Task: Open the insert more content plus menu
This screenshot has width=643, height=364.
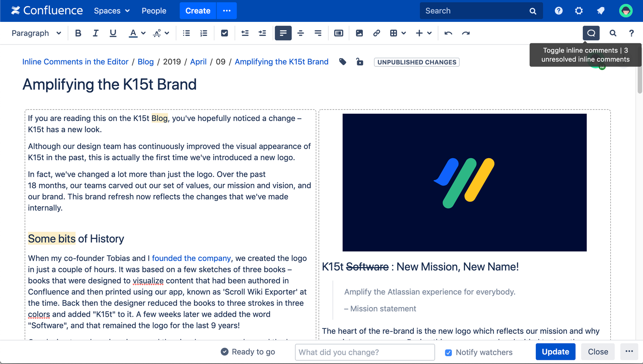Action: pos(423,33)
